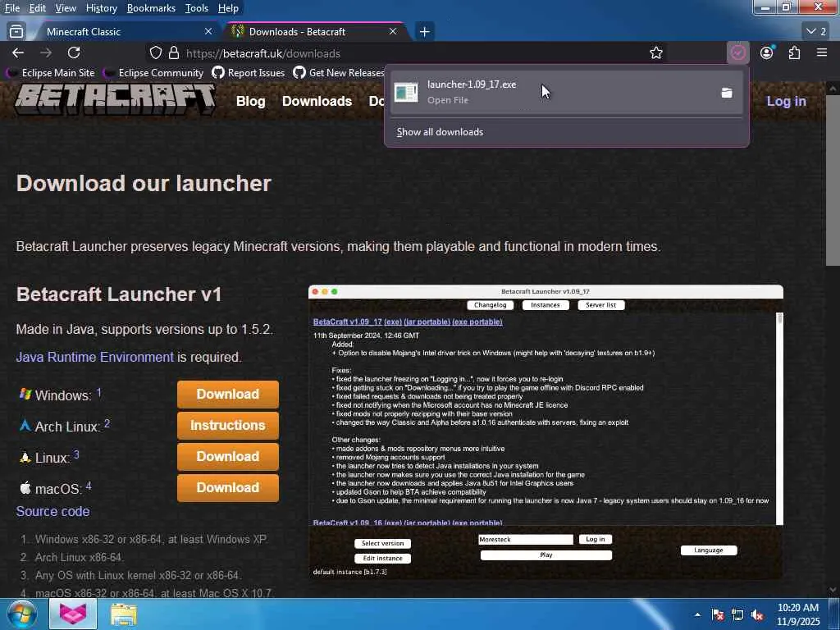840x630 pixels.
Task: Open the Eclipse Community bookmark
Action: pos(154,72)
